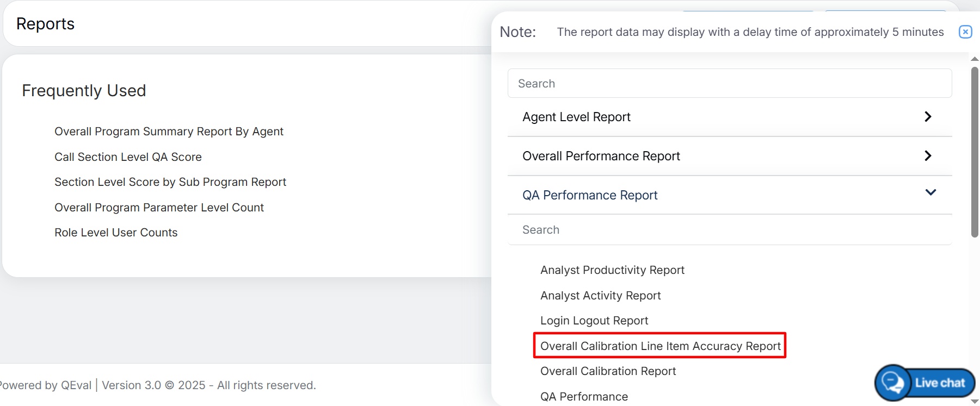Click the top report Search field
Viewport: 980px width, 406px height.
(729, 84)
